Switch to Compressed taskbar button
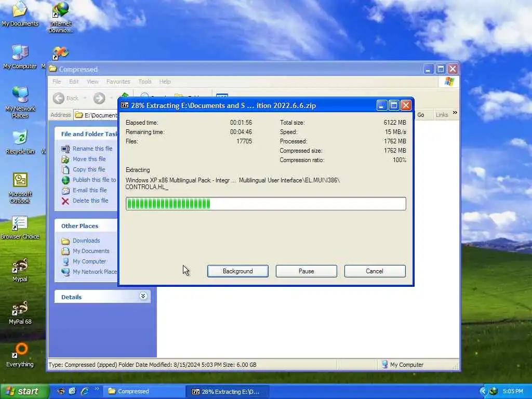This screenshot has width=532, height=399. click(144, 392)
